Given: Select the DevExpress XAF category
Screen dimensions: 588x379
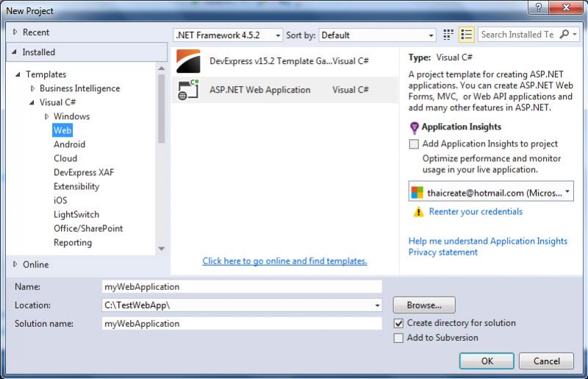Looking at the screenshot, I should (x=84, y=172).
